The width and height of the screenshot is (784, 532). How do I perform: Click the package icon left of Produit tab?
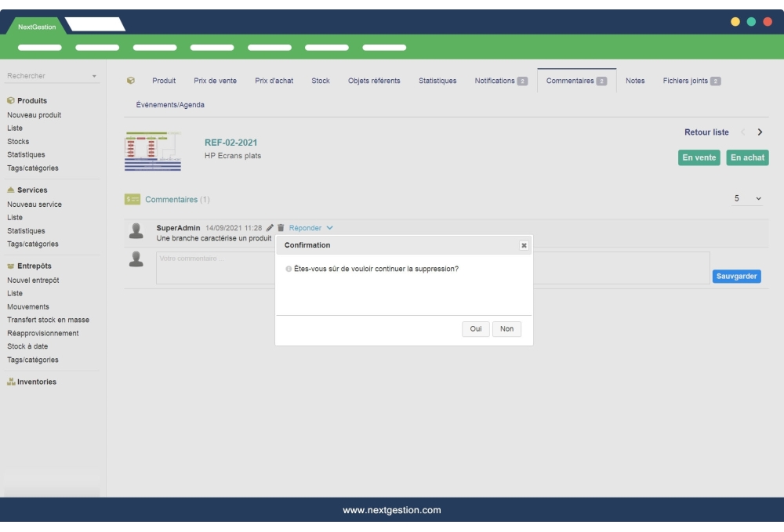129,79
